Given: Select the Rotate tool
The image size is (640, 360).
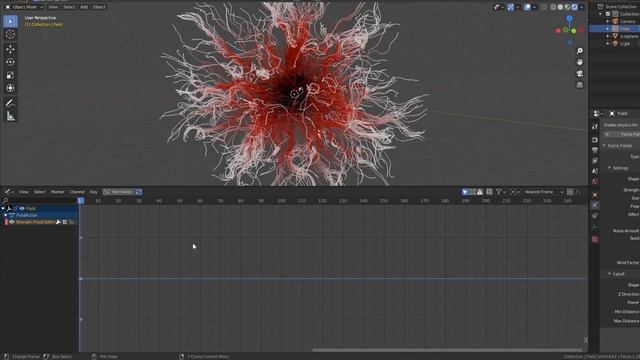Looking at the screenshot, I should (11, 62).
